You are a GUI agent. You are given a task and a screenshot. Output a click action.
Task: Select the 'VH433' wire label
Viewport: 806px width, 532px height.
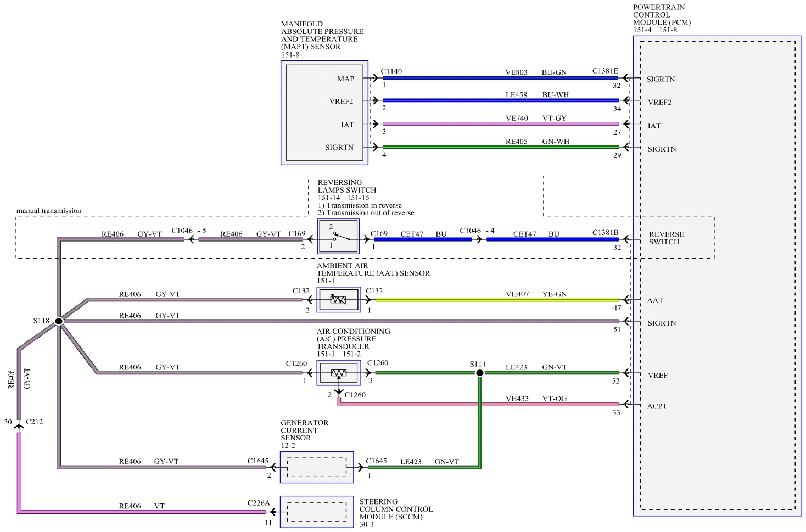517,399
